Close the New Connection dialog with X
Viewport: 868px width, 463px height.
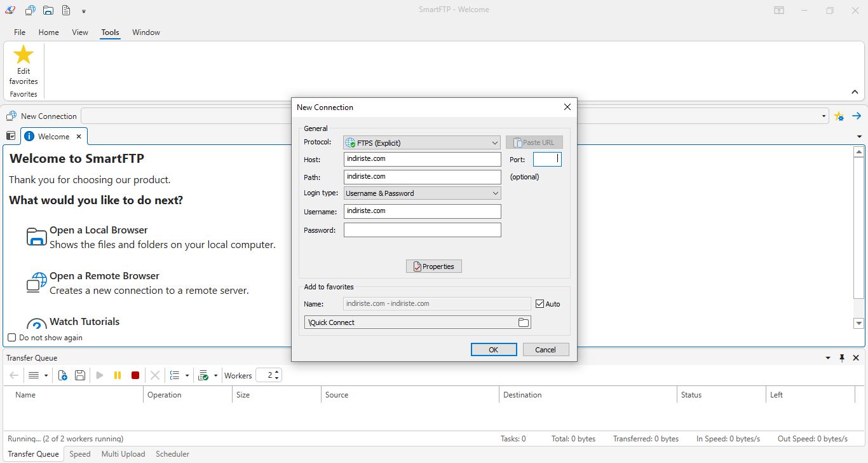(x=567, y=107)
